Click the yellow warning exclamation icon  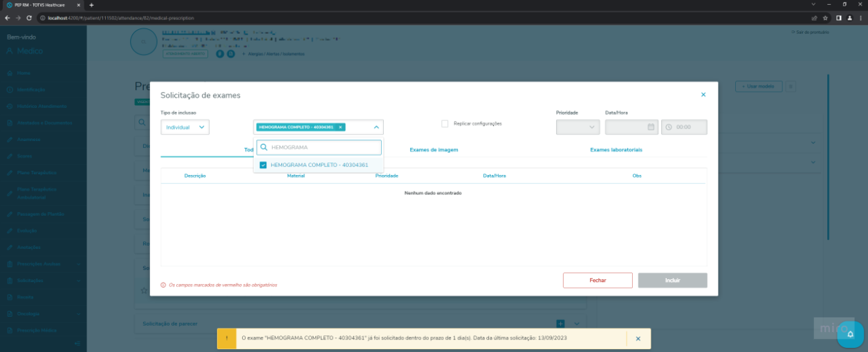coord(227,339)
